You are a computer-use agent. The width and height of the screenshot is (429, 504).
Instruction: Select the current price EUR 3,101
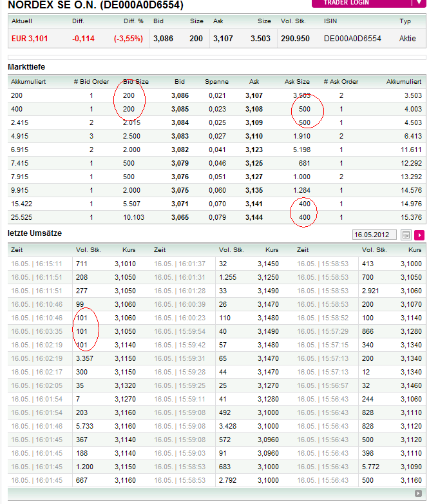[30, 39]
